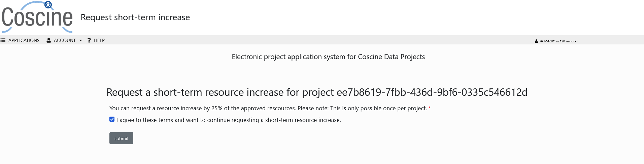Click the logout arrow icon
This screenshot has width=644, height=164.
tap(542, 41)
